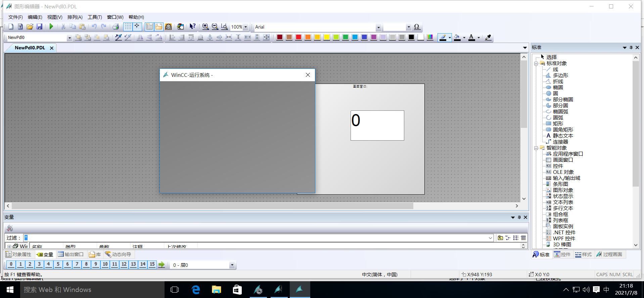The image size is (644, 298).
Task: Toggle the grid display button
Action: click(128, 27)
